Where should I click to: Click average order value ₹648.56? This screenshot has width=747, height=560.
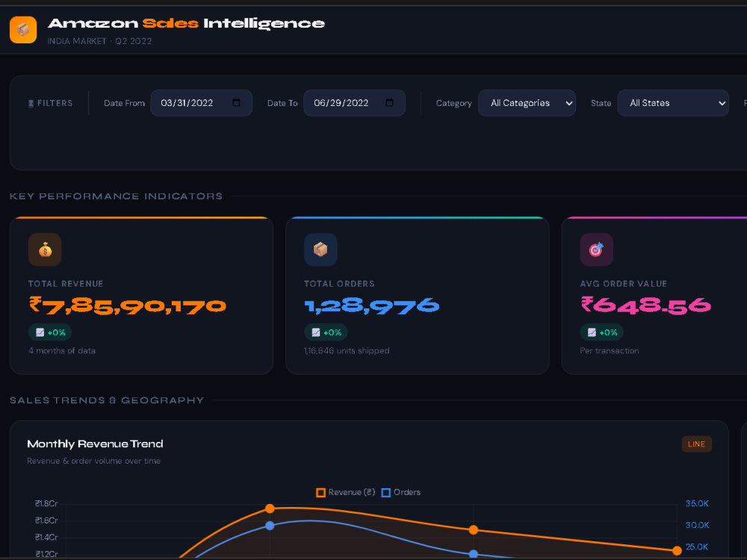point(645,305)
